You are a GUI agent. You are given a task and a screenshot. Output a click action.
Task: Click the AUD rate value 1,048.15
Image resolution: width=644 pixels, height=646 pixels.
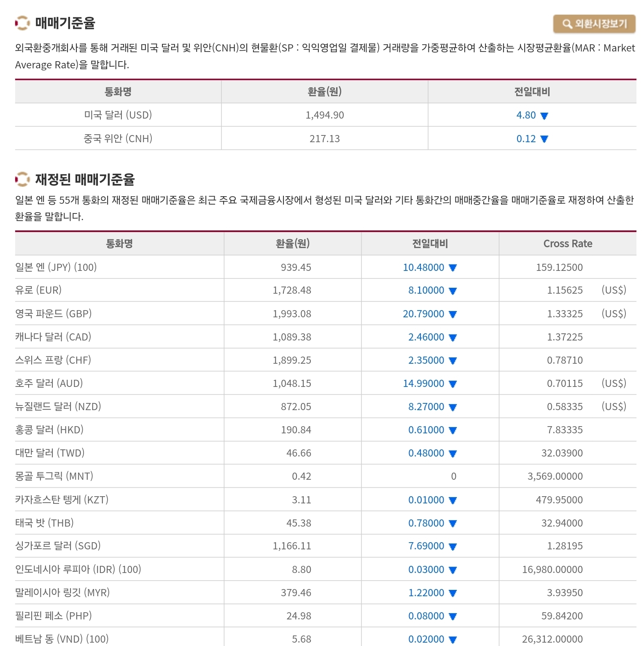(x=292, y=384)
